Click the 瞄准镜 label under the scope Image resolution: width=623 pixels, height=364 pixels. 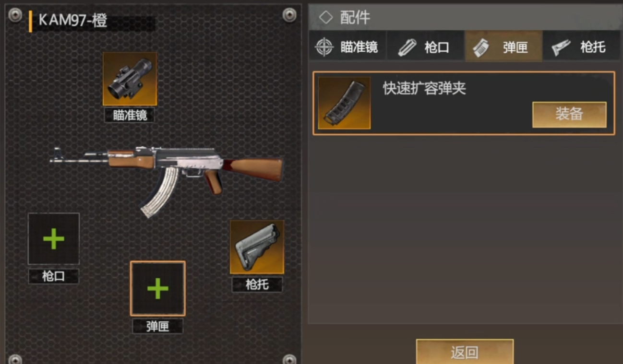click(130, 115)
